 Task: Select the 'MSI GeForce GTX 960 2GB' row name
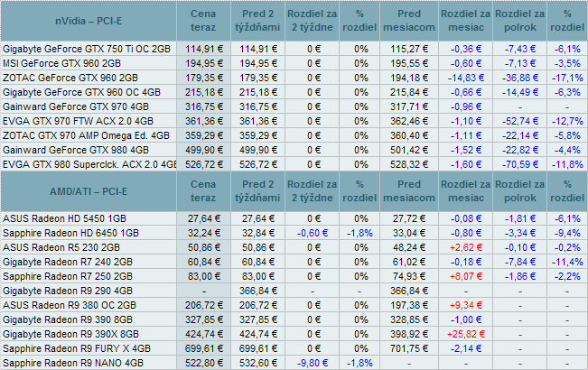[62, 63]
